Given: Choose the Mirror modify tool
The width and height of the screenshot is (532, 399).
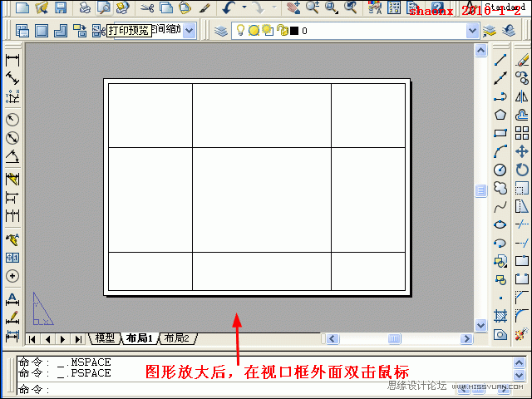Looking at the screenshot, I should 522,96.
